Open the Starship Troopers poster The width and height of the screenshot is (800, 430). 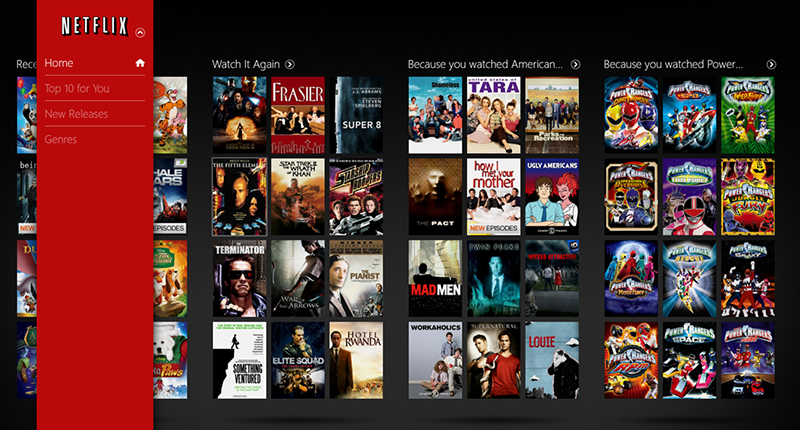tap(356, 197)
